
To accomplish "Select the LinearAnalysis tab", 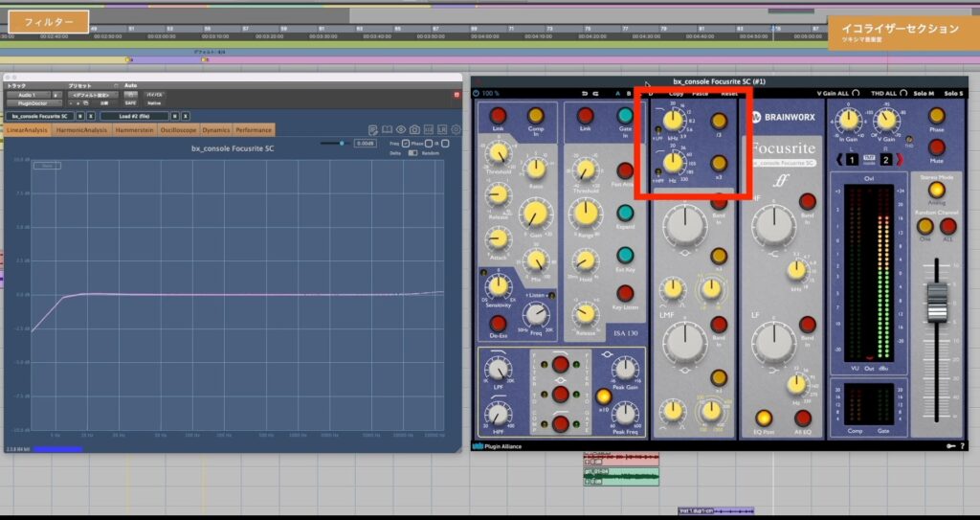I will [x=27, y=130].
